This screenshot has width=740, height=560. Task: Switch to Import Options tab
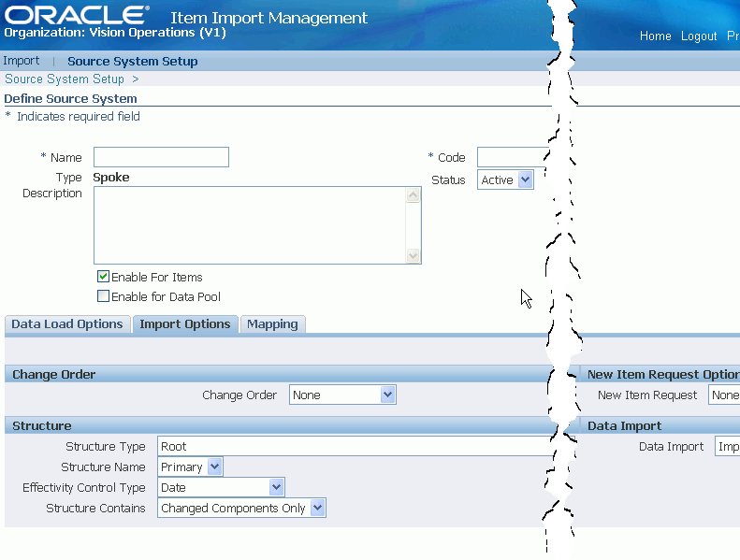(185, 324)
